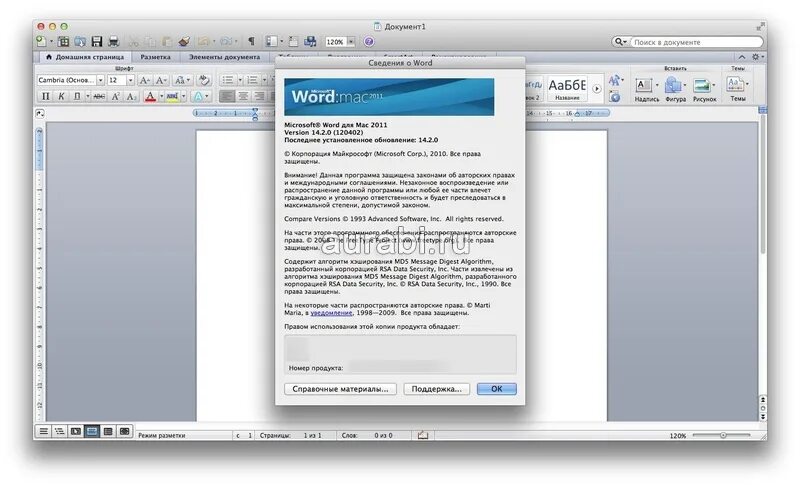Open the templates gallery icon
Image resolution: width=800 pixels, height=486 pixels.
(x=64, y=41)
